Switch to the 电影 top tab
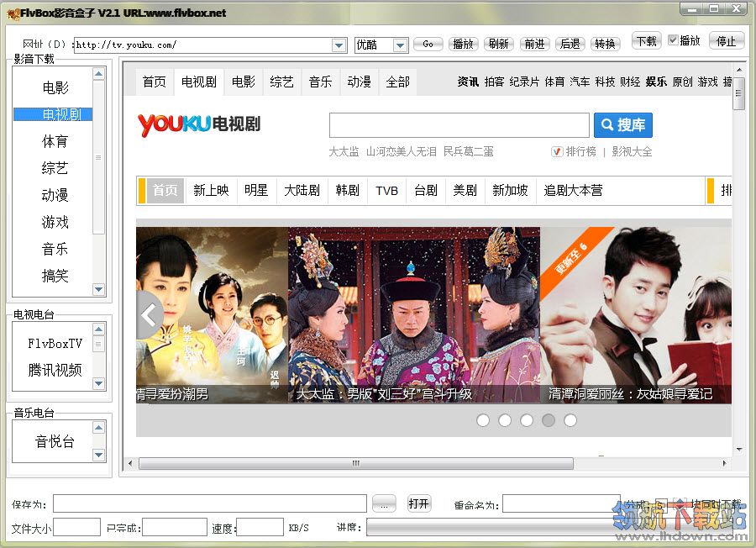The height and width of the screenshot is (548, 756). point(244,82)
